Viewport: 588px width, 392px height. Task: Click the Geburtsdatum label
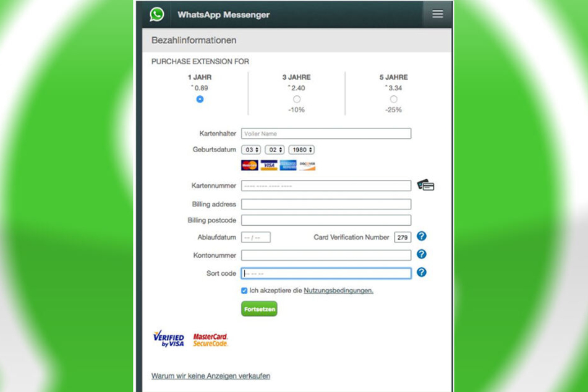(x=215, y=150)
